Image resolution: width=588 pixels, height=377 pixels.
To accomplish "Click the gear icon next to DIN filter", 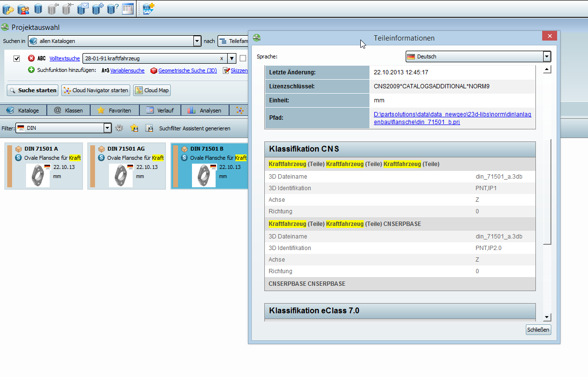I will [119, 128].
